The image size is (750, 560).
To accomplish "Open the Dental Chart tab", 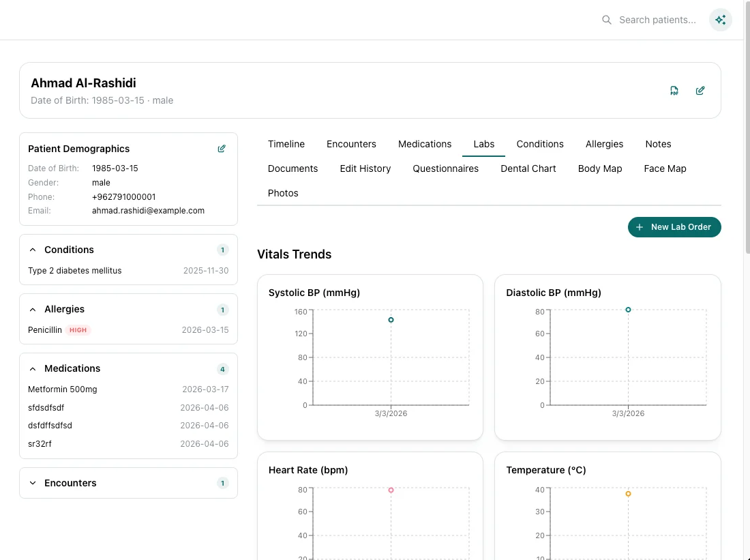I will (528, 168).
